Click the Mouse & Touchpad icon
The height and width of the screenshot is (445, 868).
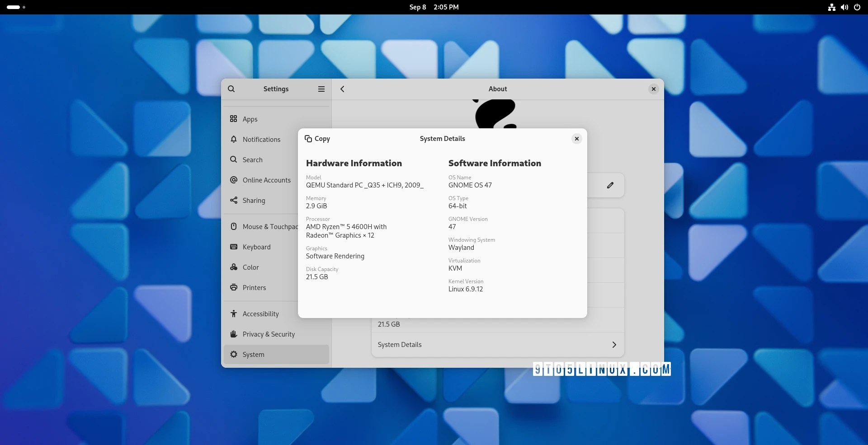click(233, 226)
